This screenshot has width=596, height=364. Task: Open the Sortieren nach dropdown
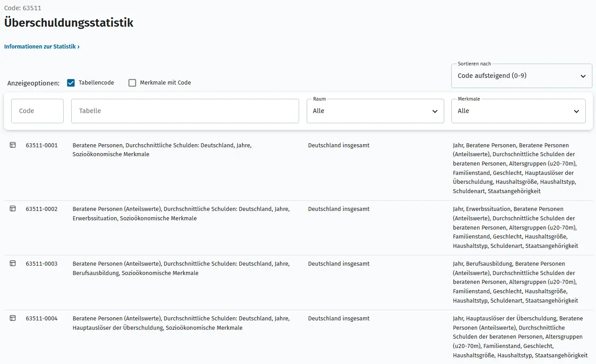(521, 76)
